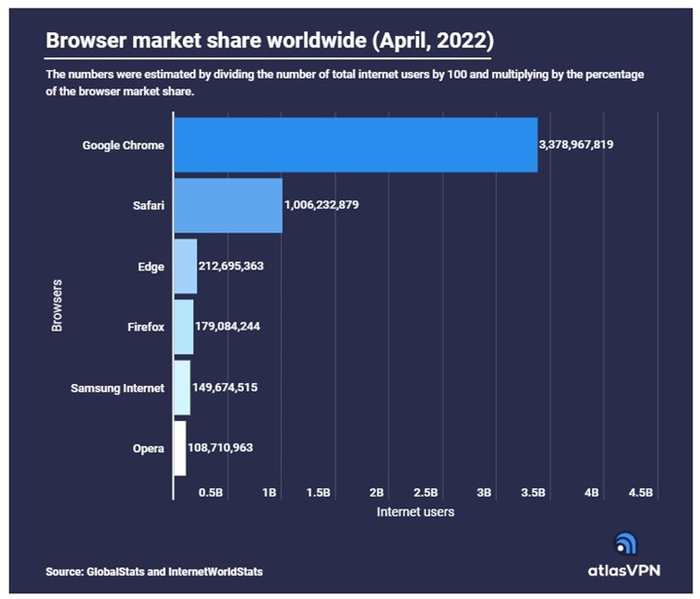Click the '2.5B' axis tick label

tap(426, 493)
